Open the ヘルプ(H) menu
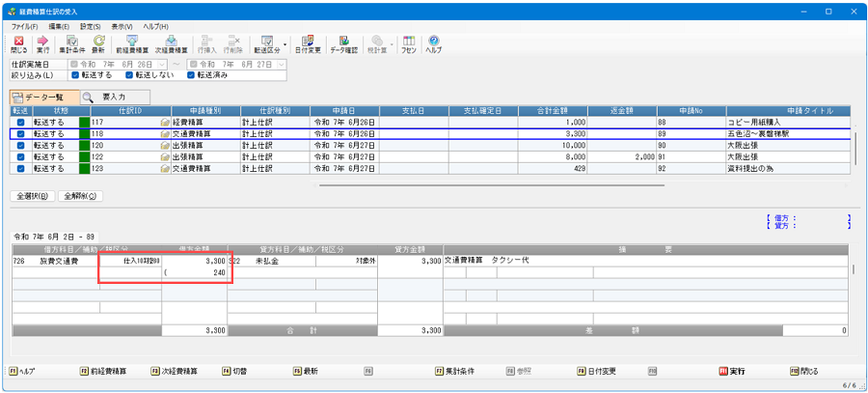This screenshot has height=393, width=868. (155, 26)
